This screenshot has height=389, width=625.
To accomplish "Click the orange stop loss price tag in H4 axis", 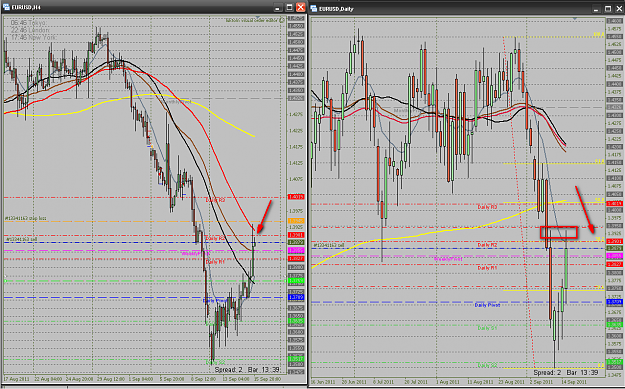I will tap(296, 221).
